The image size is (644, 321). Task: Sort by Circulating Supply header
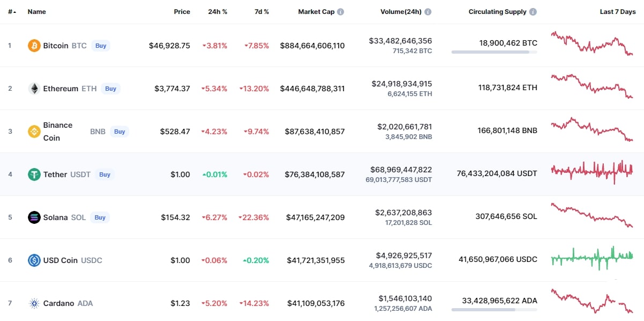pyautogui.click(x=498, y=11)
